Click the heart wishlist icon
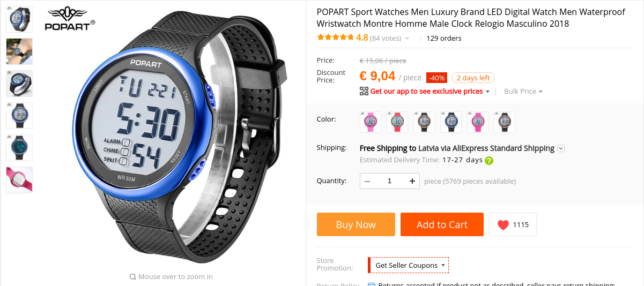The width and height of the screenshot is (644, 286). tap(502, 225)
